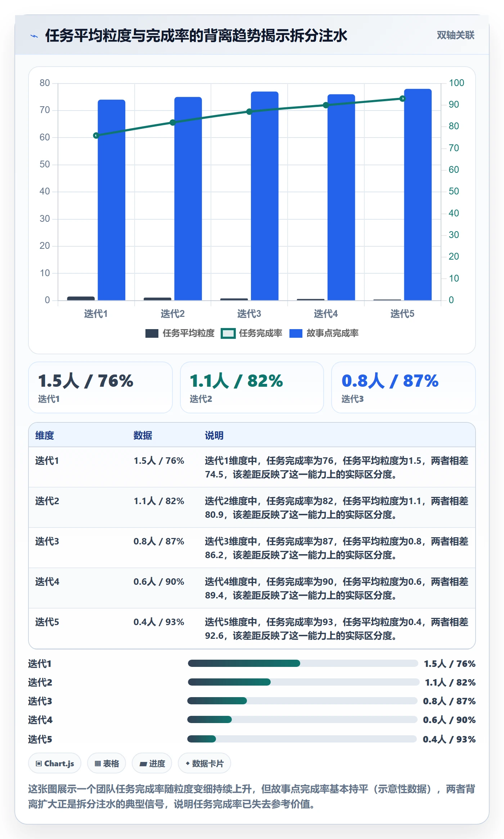
Task: Click the 数据 table column header
Action: click(x=143, y=435)
